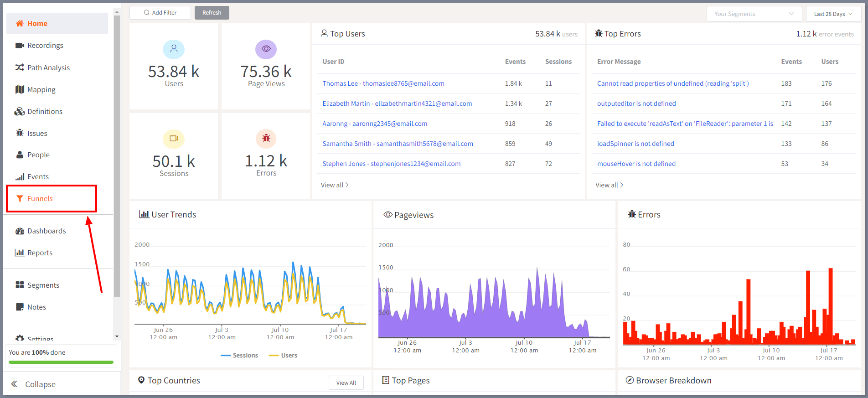Click the Mapping map icon

pyautogui.click(x=20, y=89)
